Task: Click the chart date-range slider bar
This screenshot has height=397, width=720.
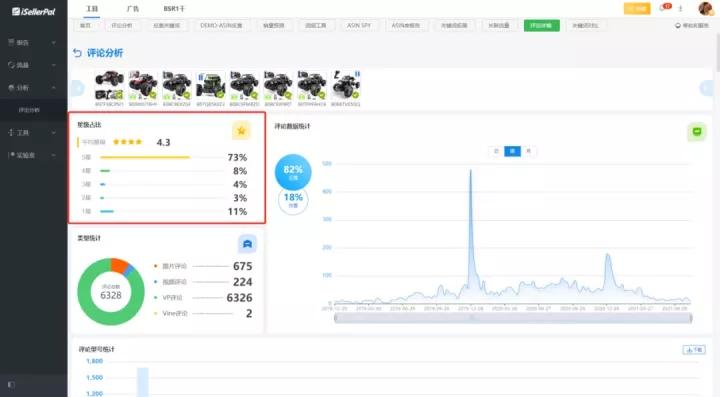Action: pyautogui.click(x=513, y=318)
